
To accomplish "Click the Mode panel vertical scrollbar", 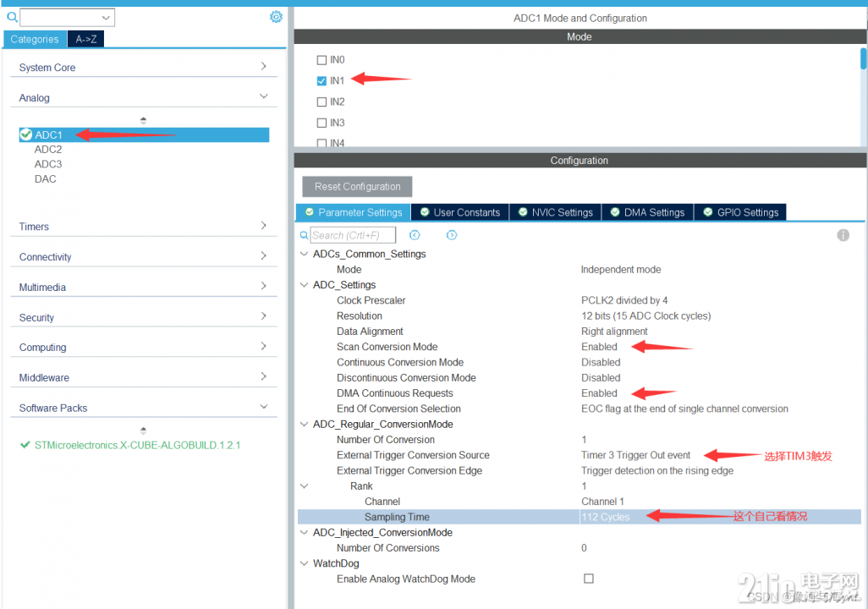I will pos(863,58).
